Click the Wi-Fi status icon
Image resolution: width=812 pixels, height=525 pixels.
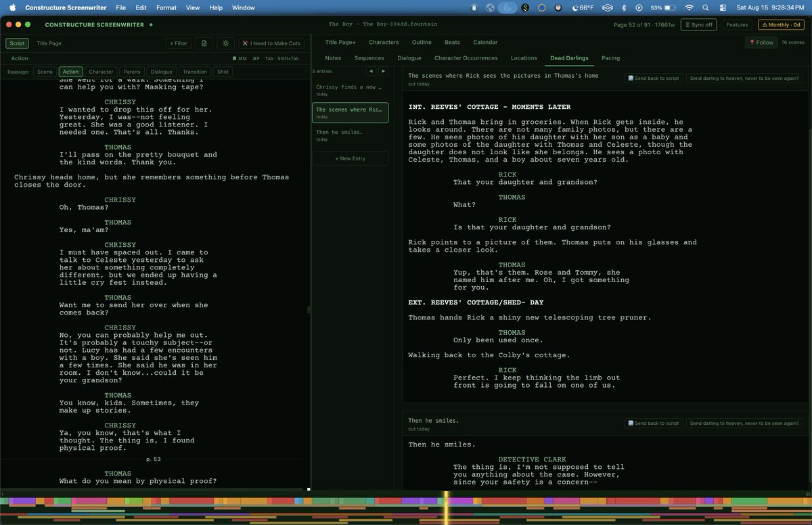pos(689,7)
